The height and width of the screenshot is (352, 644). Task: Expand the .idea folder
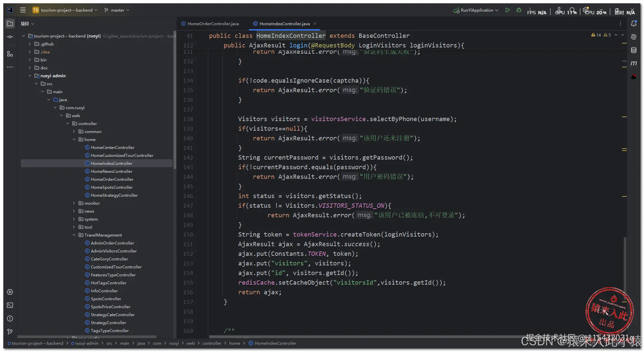click(30, 52)
